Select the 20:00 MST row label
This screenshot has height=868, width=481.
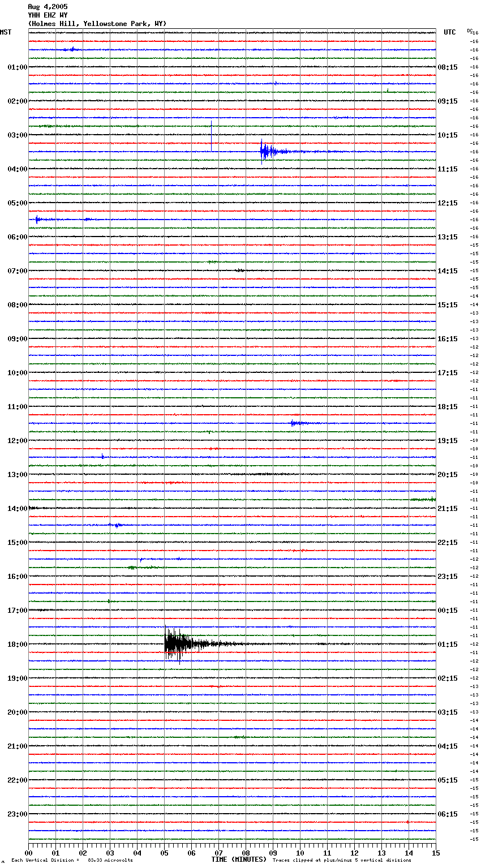tap(18, 712)
